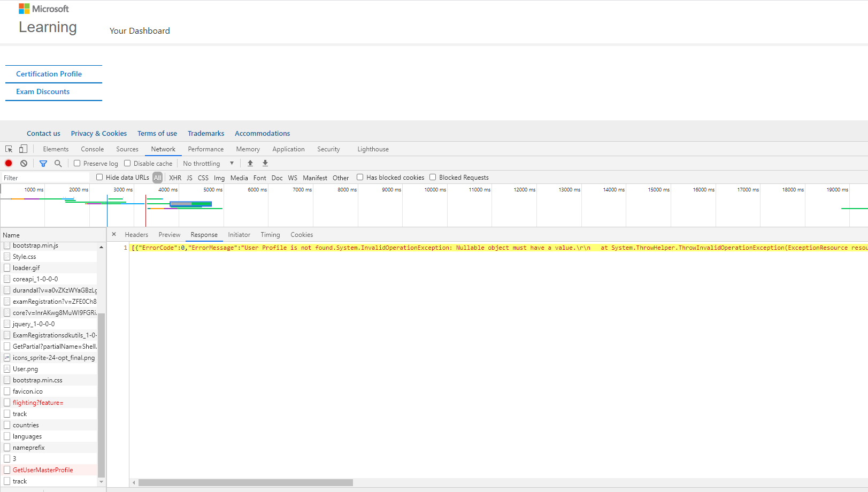
Task: Click in the network Filter text field
Action: [x=45, y=178]
